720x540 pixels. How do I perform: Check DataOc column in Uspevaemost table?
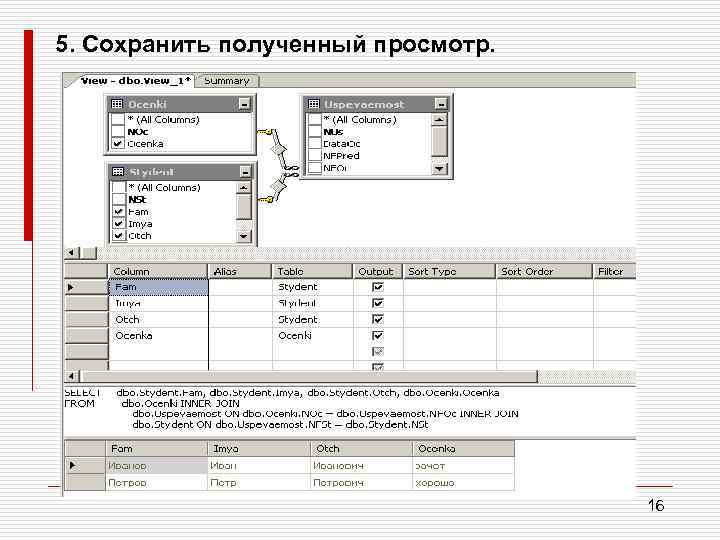coord(315,144)
